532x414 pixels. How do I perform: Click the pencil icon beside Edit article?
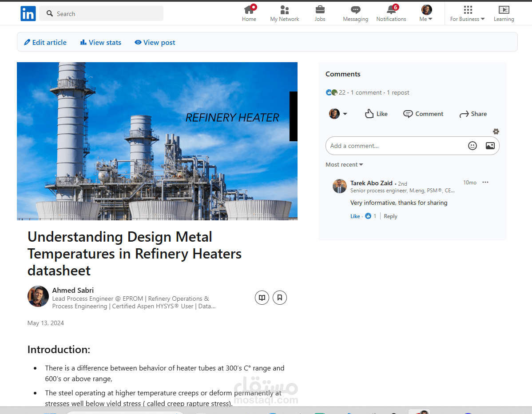pos(27,42)
